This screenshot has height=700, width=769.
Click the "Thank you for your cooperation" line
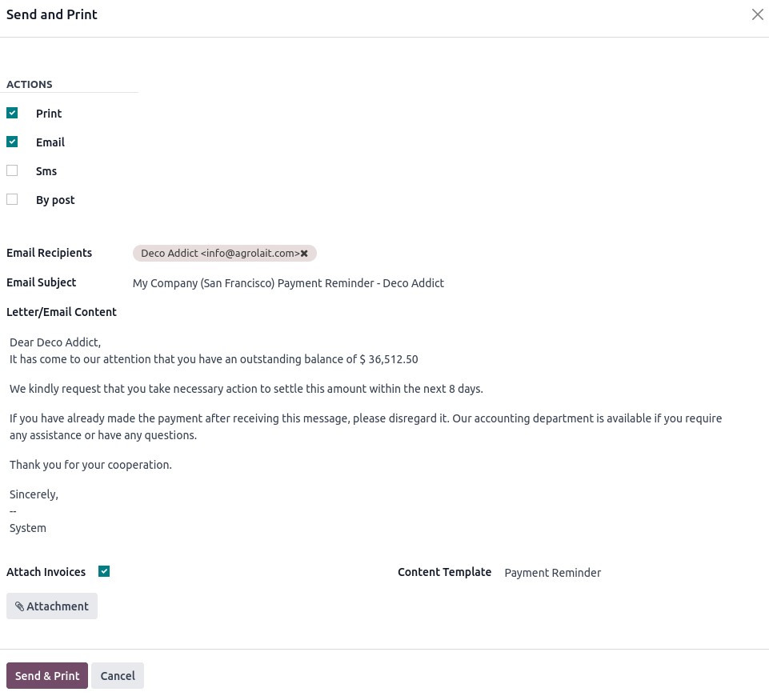[x=90, y=465]
